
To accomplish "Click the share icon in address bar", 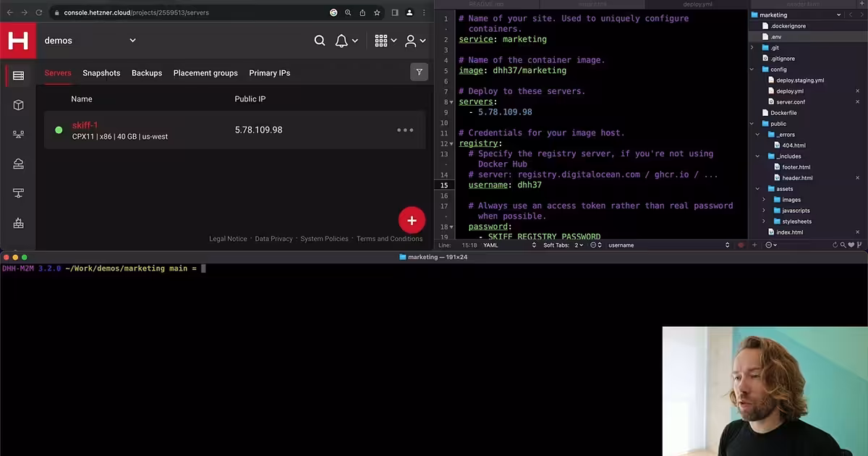I will point(362,12).
